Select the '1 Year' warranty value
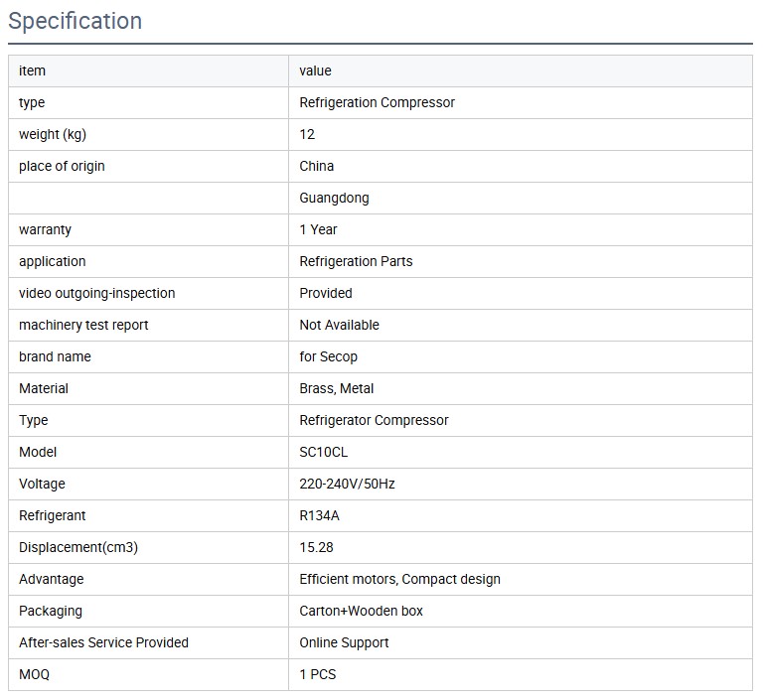The image size is (765, 700). (318, 229)
